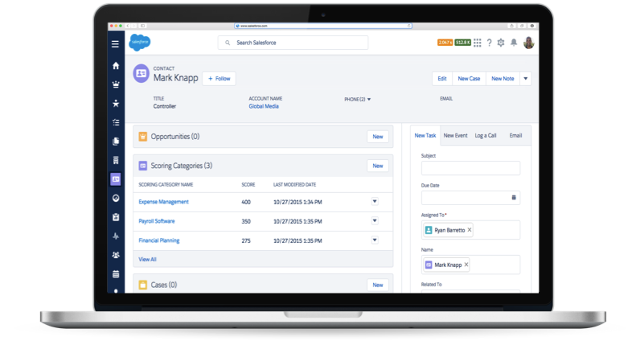Click the New Case button
Screen dimensions: 644x345
point(469,79)
